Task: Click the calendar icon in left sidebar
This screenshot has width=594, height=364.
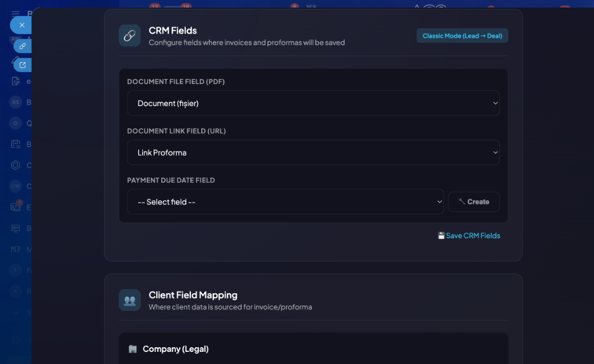Action: coord(16,144)
